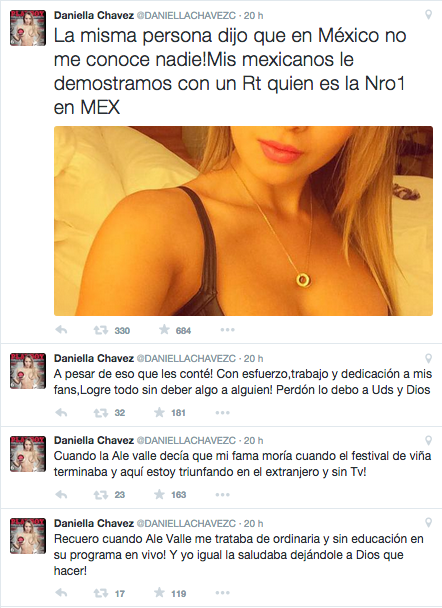The height and width of the screenshot is (608, 442).
Task: Retweet the tweet with 330 retweets
Action: [x=100, y=330]
